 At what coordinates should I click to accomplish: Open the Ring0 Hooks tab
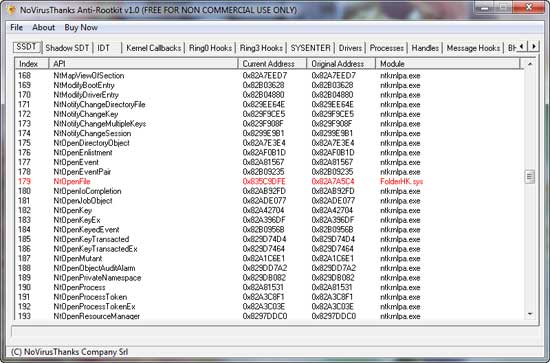(210, 48)
